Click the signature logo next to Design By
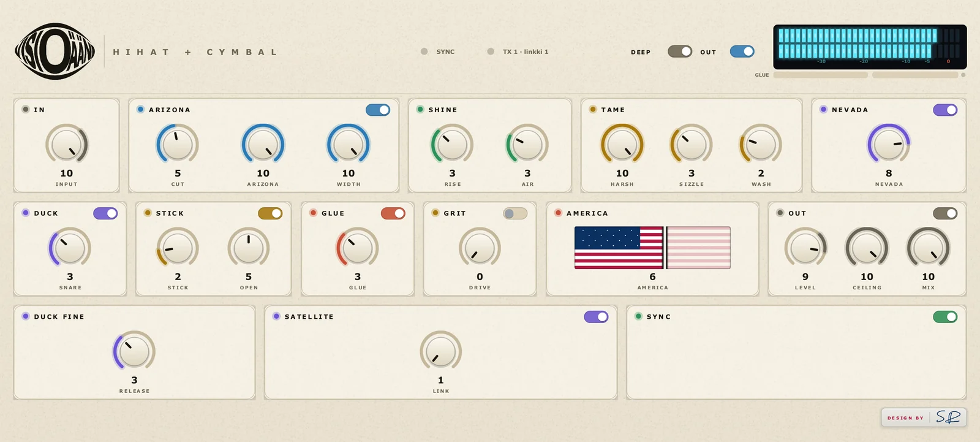This screenshot has width=980, height=442. 948,417
